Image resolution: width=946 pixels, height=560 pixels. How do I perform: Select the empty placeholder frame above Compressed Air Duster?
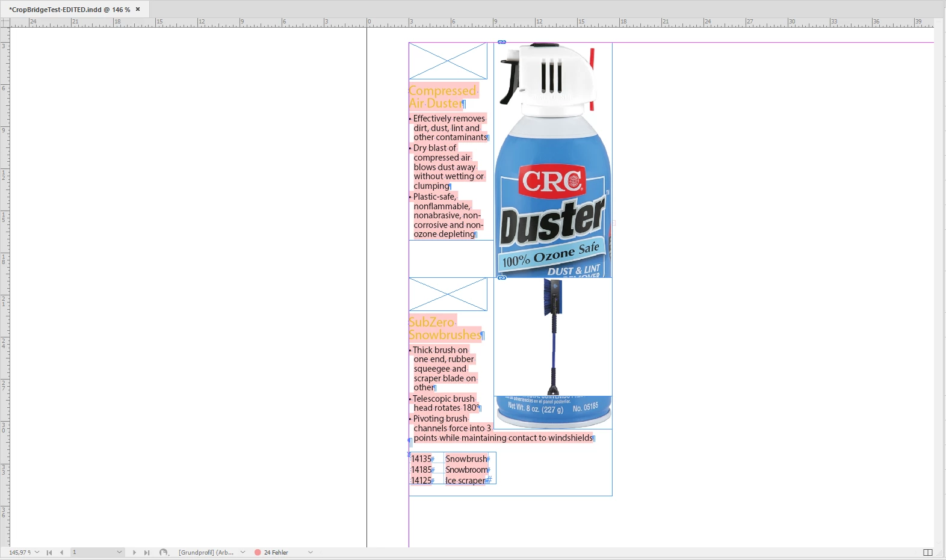[x=448, y=61]
